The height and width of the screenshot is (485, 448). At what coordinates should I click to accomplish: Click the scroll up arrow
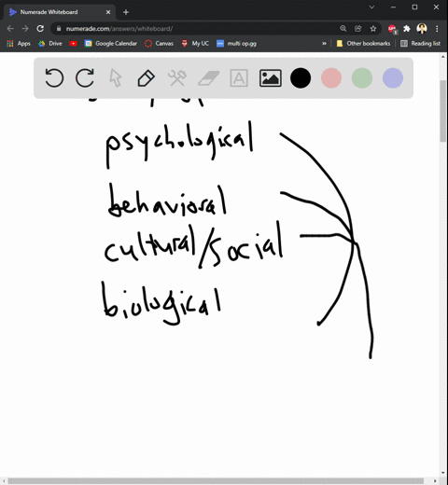coord(443,57)
